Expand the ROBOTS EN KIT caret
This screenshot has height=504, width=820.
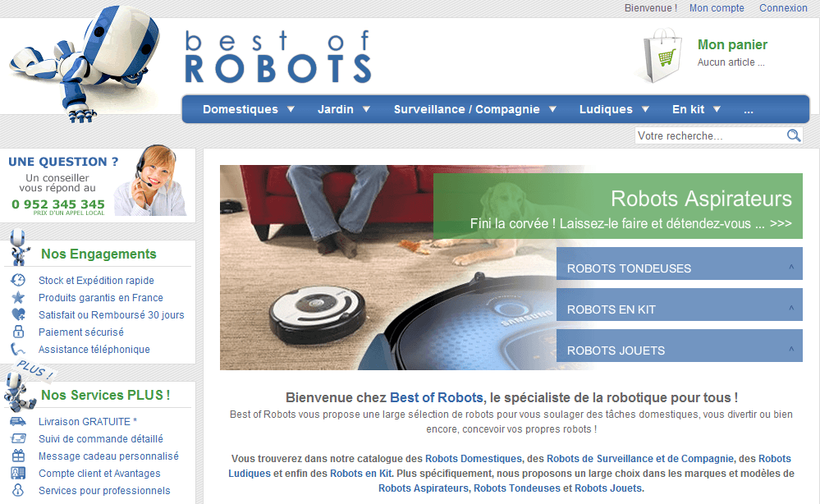pyautogui.click(x=791, y=308)
